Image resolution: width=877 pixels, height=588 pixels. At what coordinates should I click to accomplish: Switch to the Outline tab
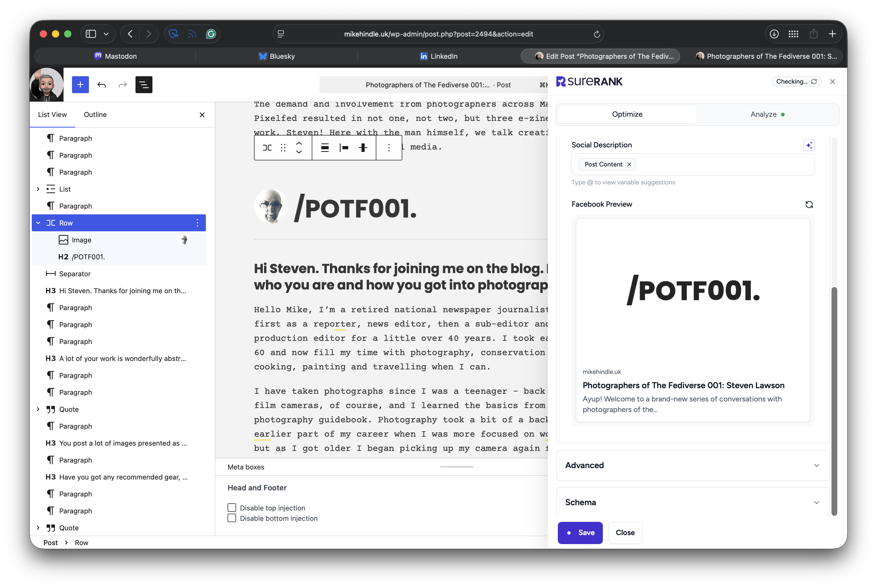(95, 115)
